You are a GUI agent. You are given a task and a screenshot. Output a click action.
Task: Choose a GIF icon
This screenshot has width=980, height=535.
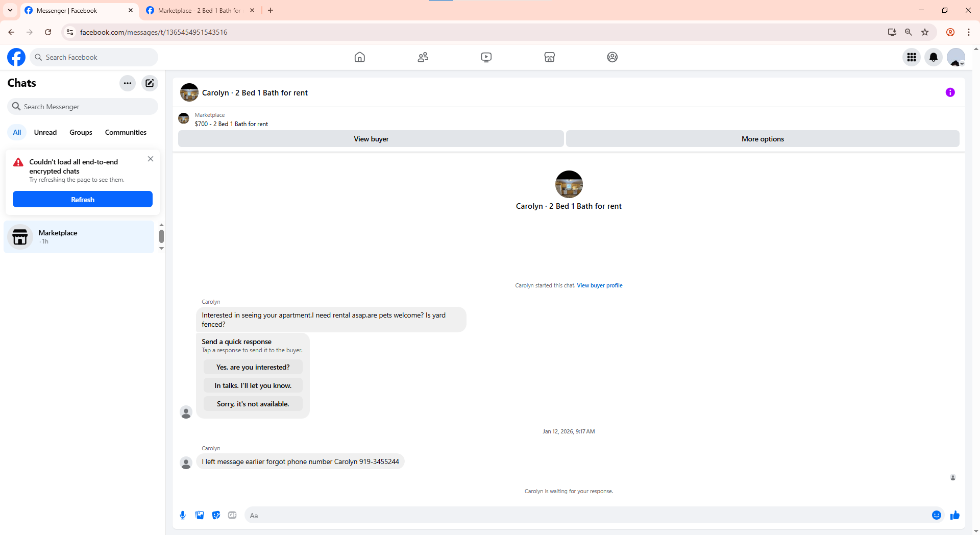point(232,516)
